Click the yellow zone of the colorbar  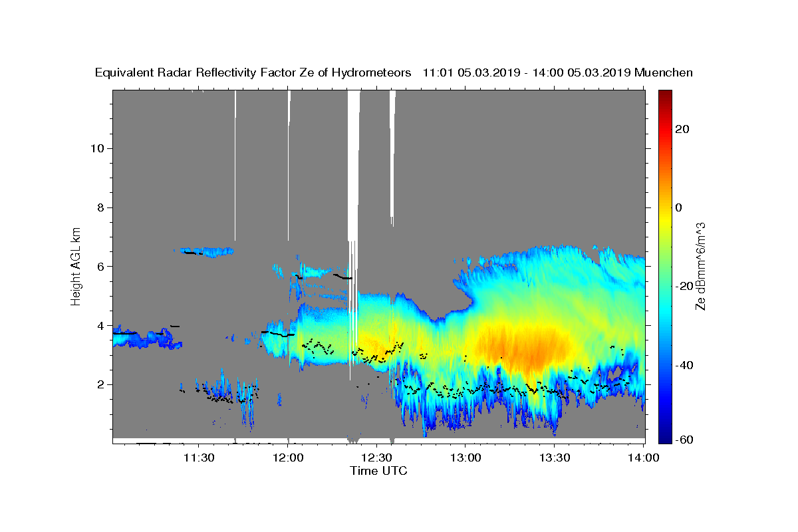pos(664,219)
